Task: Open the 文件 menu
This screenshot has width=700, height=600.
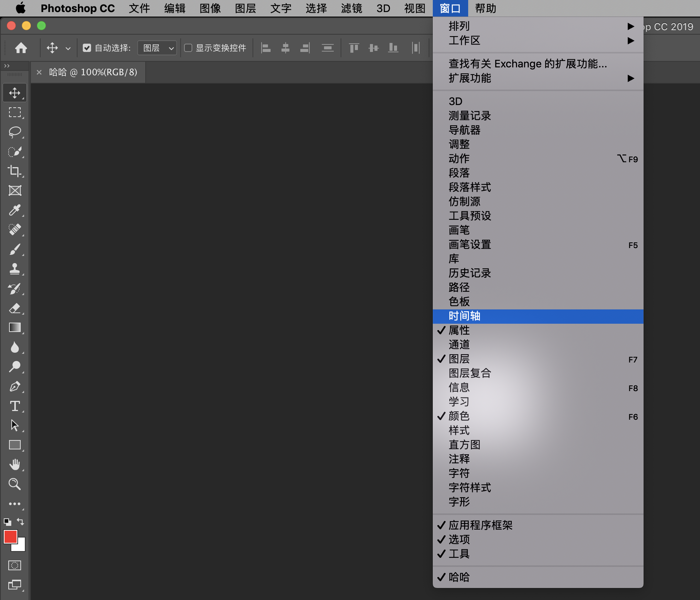Action: click(139, 8)
